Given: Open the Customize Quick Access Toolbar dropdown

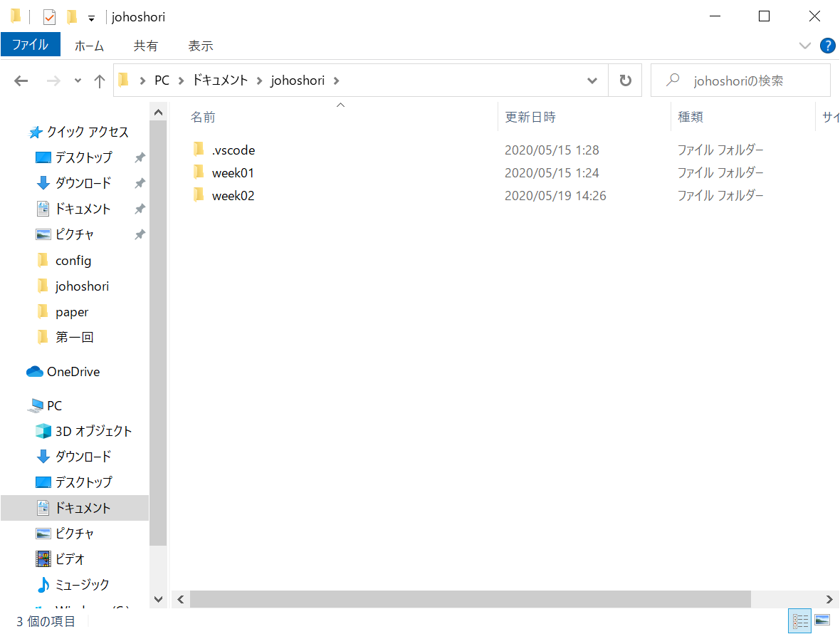Looking at the screenshot, I should 92,19.
